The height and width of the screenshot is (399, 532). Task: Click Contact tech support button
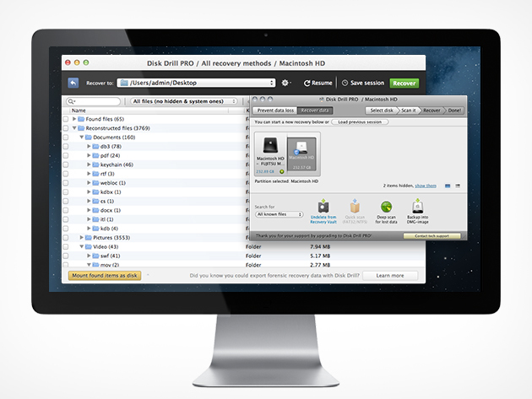432,236
